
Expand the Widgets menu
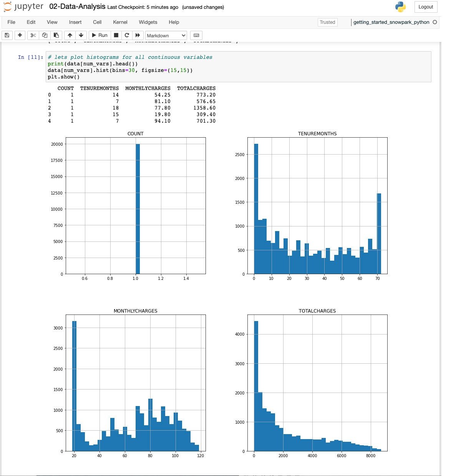click(148, 22)
